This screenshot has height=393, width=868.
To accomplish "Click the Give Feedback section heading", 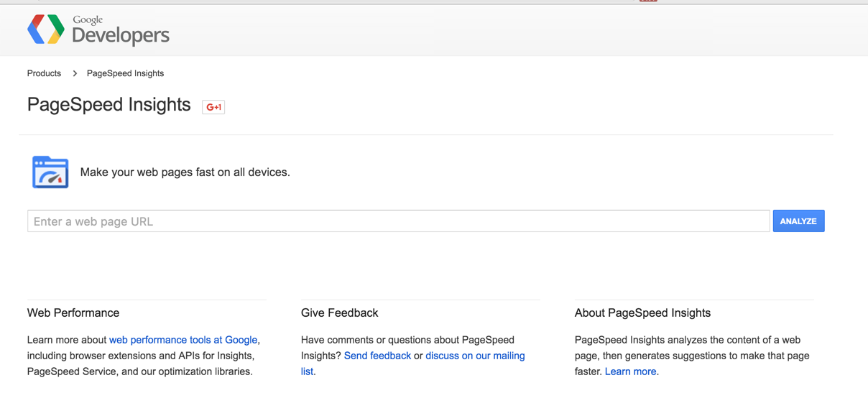I will coord(339,313).
